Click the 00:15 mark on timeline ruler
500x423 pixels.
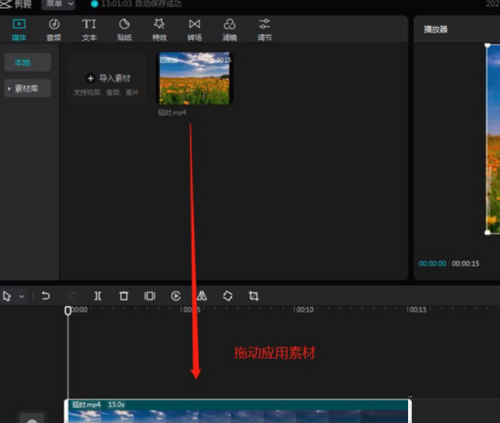tap(417, 310)
